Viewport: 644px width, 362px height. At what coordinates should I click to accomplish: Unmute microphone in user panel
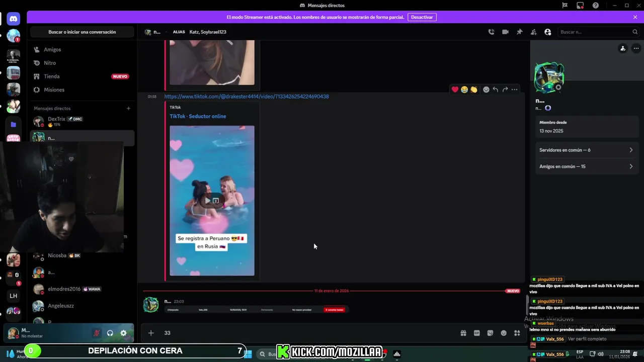[x=97, y=333]
